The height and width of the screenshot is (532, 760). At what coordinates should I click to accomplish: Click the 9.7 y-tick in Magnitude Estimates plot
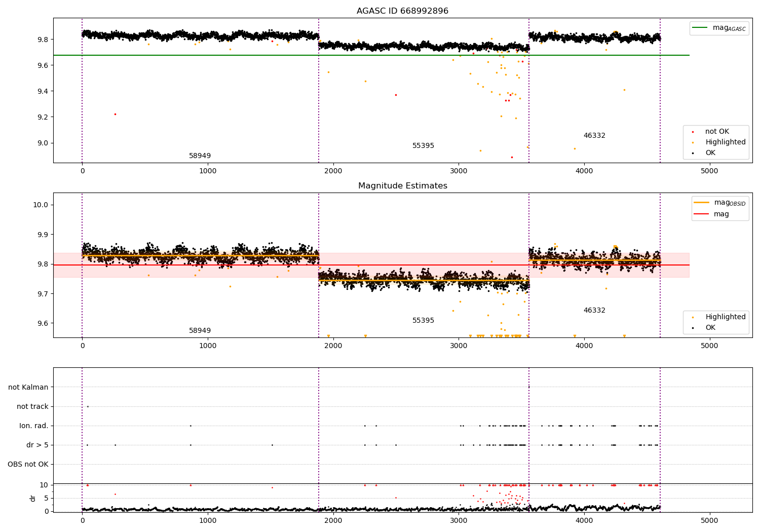[43, 294]
